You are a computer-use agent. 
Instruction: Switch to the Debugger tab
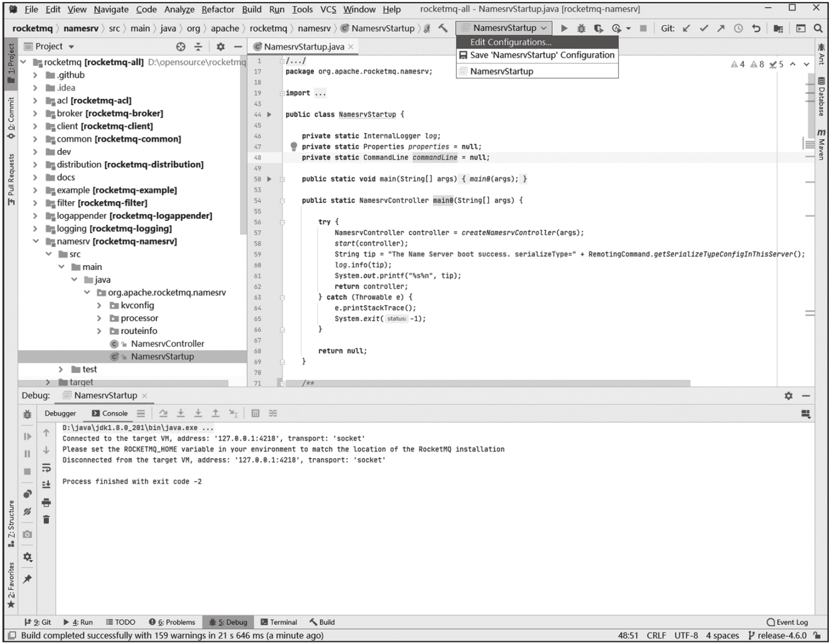(60, 413)
